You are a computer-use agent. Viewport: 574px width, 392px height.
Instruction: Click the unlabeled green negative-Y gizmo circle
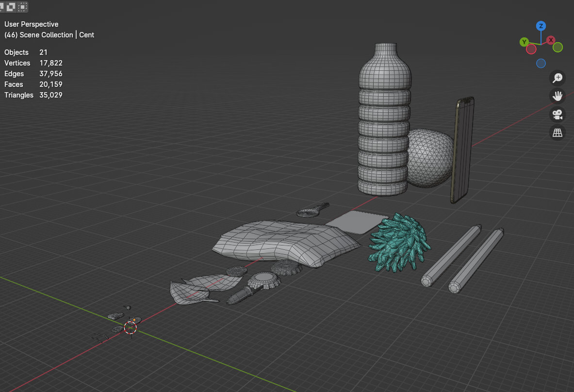(x=558, y=47)
